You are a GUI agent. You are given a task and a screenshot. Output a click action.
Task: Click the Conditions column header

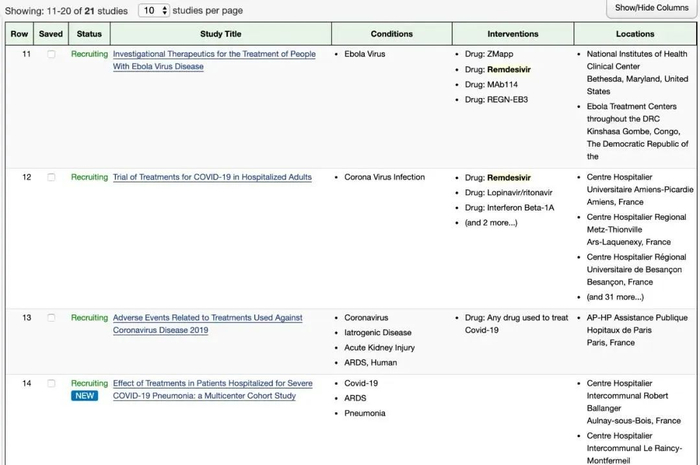click(391, 34)
